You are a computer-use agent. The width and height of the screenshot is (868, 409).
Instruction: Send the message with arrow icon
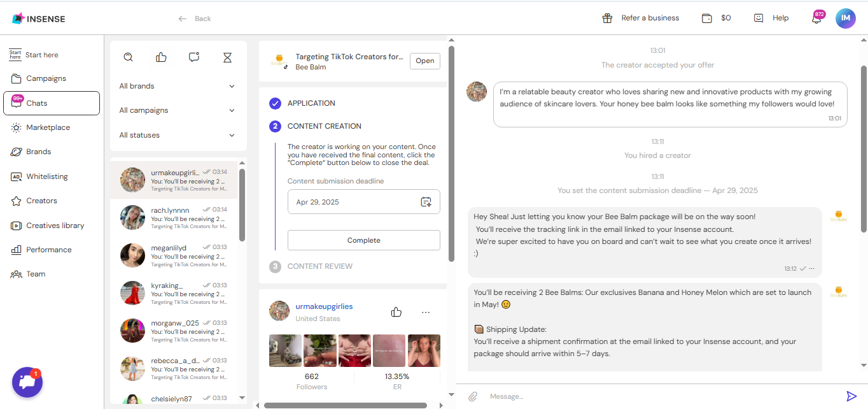pyautogui.click(x=851, y=396)
